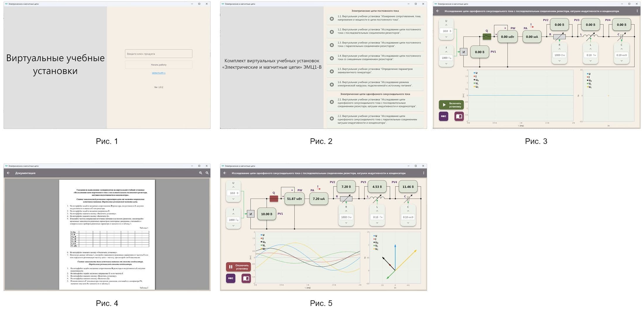Open item 1.6 load mode lab, Рис. 2
The width and height of the screenshot is (644, 309).
375,84
